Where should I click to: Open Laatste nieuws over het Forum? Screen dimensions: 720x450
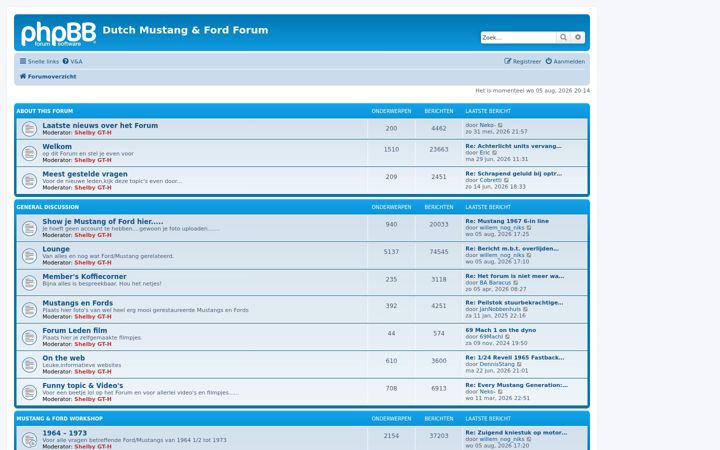pos(100,125)
